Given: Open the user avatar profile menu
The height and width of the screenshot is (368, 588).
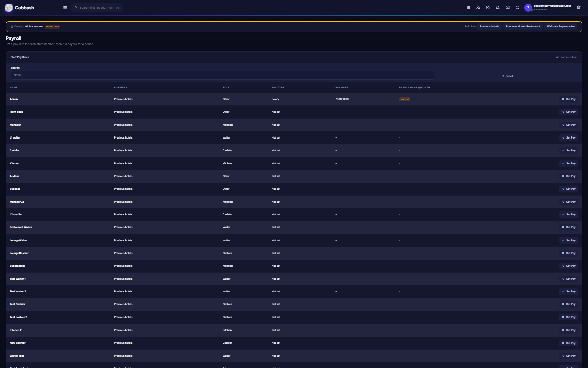Looking at the screenshot, I should point(528,8).
